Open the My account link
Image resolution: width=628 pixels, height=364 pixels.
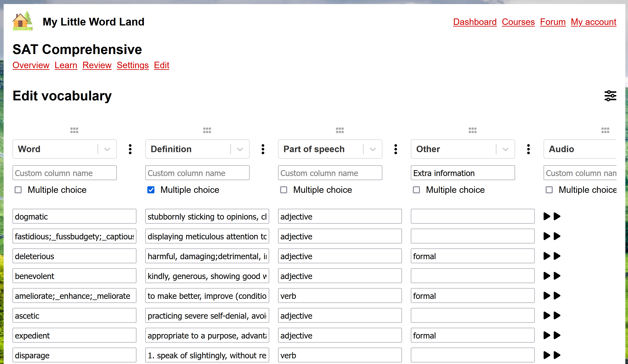coord(594,22)
